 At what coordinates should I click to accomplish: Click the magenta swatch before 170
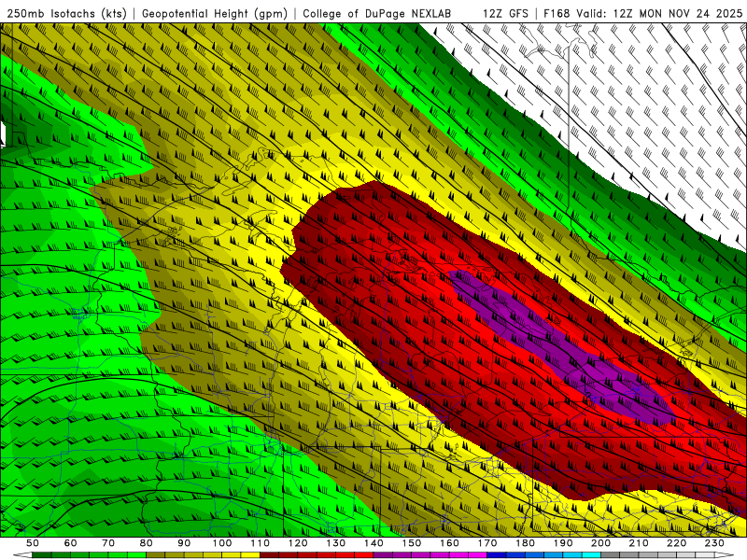click(478, 555)
